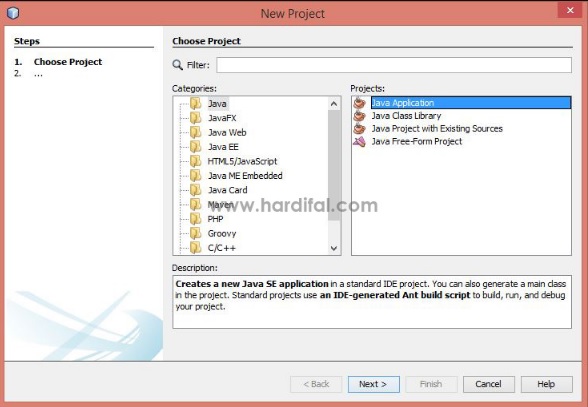Screen dimensions: 588x407
Task: Select the Java Card category
Action: pos(228,190)
